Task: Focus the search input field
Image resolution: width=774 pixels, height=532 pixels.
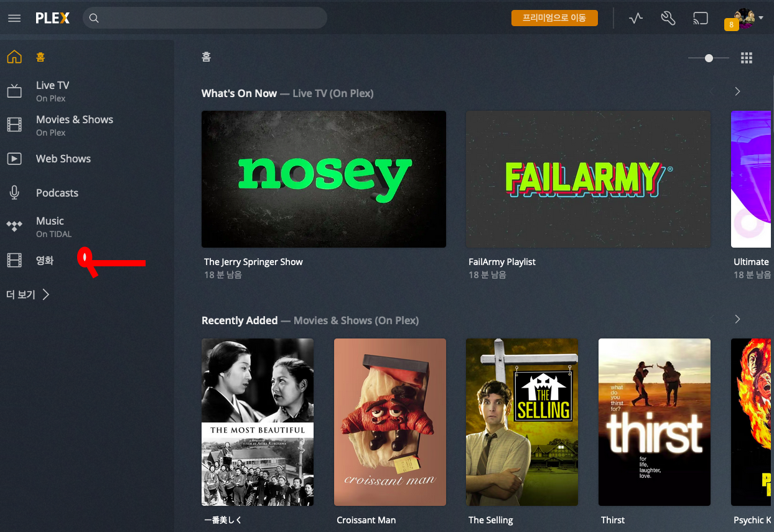Action: [205, 18]
